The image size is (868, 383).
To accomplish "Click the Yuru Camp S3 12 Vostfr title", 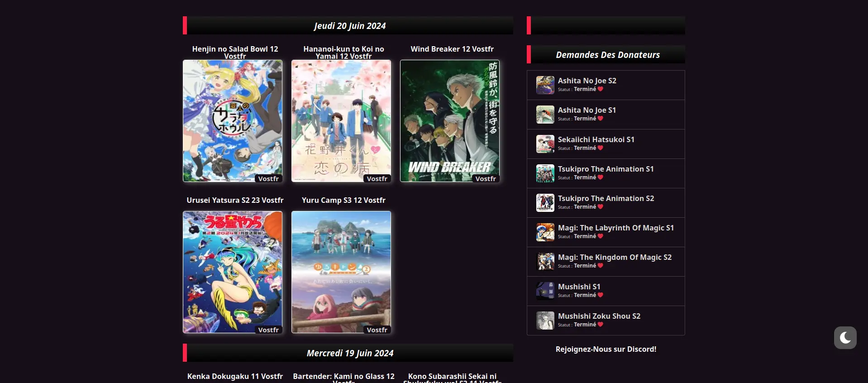I will point(343,200).
